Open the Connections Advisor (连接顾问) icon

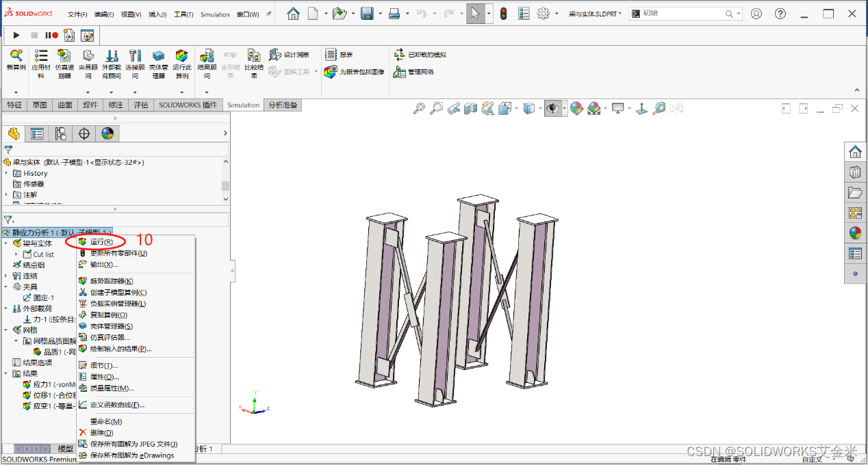tap(135, 56)
